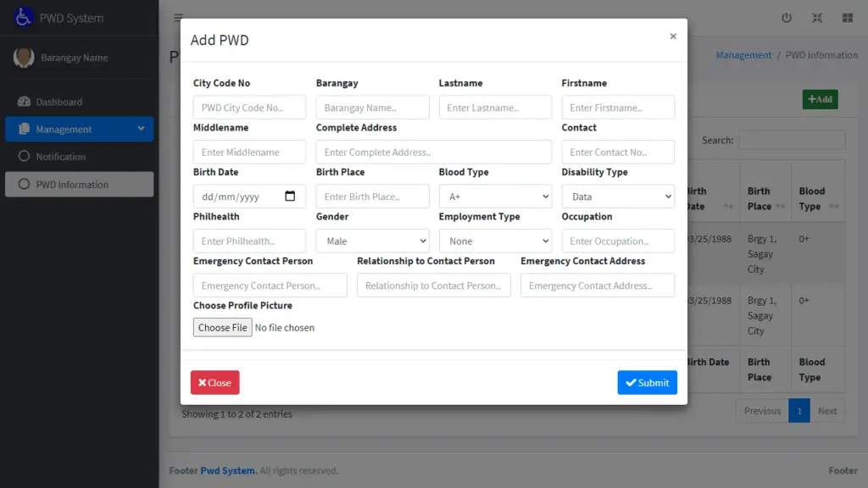Open the grid apps icon at top right
Screen dimensions: 868x488
(847, 17)
